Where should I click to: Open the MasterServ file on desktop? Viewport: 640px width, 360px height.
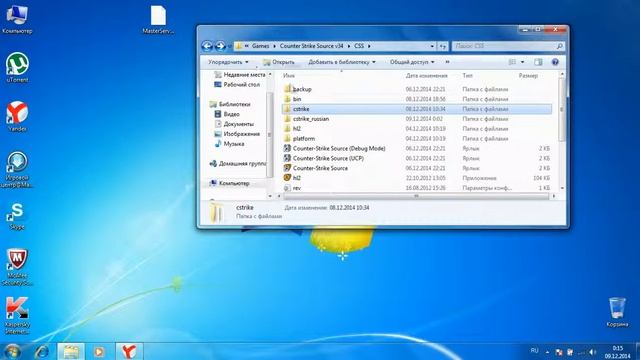[x=158, y=19]
